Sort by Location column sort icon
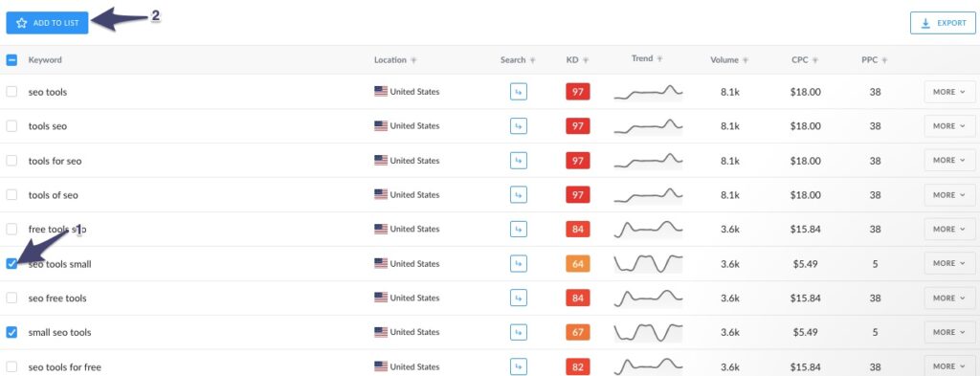The image size is (980, 376). (413, 60)
